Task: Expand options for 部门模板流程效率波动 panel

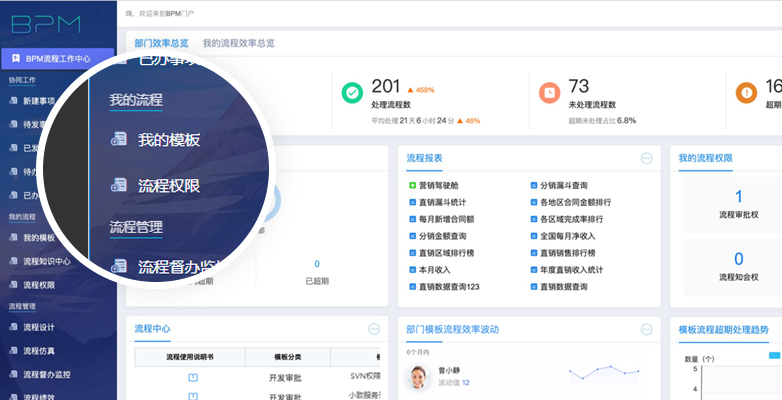Action: click(646, 329)
